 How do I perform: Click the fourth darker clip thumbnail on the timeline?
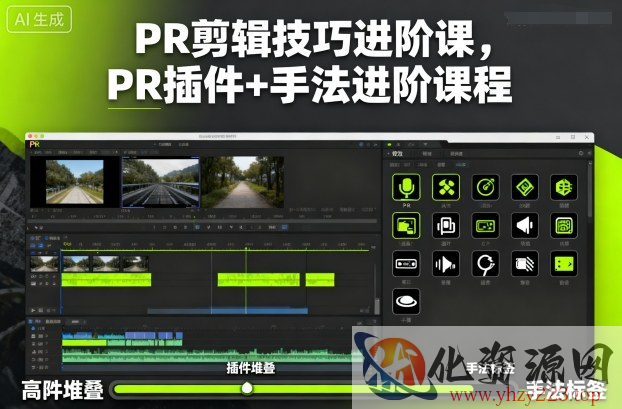(136, 264)
